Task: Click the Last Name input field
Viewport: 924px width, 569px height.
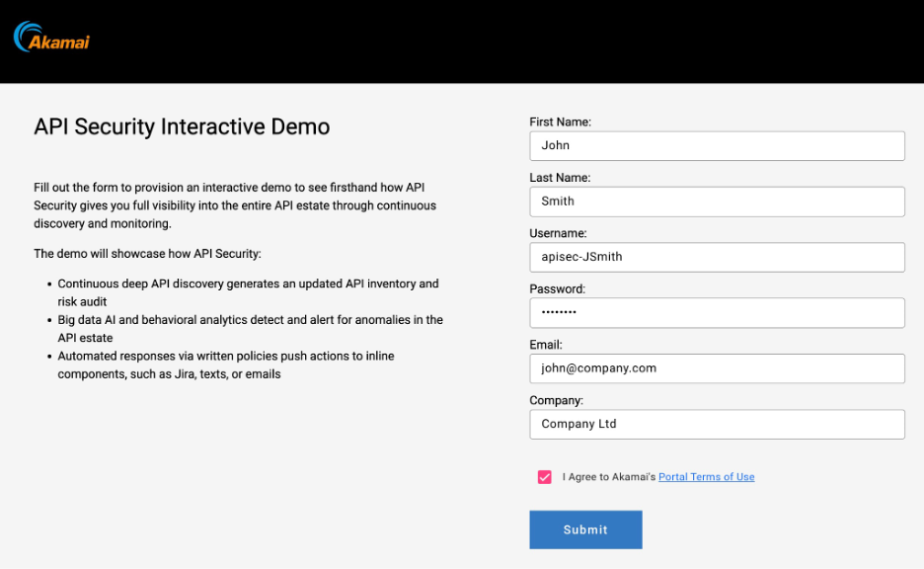Action: pos(717,202)
